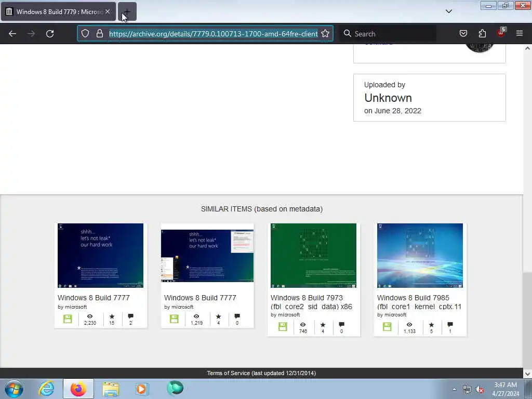532x399 pixels.
Task: Open a new tab
Action: point(127,11)
